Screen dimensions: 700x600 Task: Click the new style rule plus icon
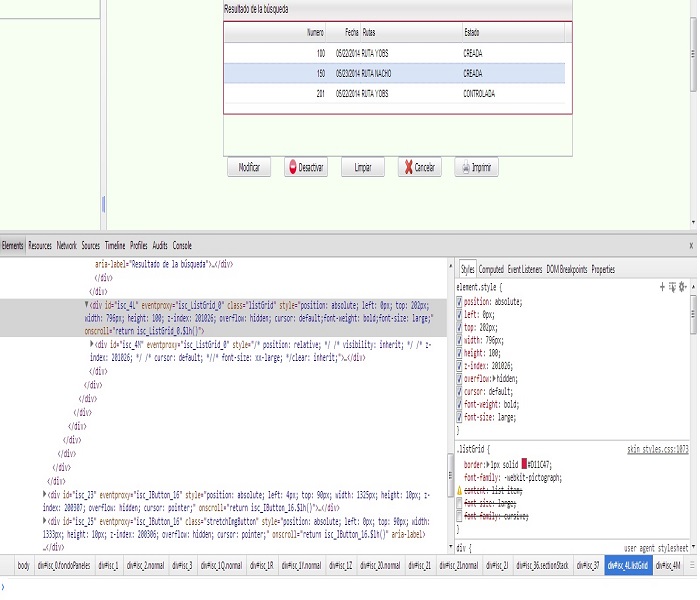coord(662,286)
